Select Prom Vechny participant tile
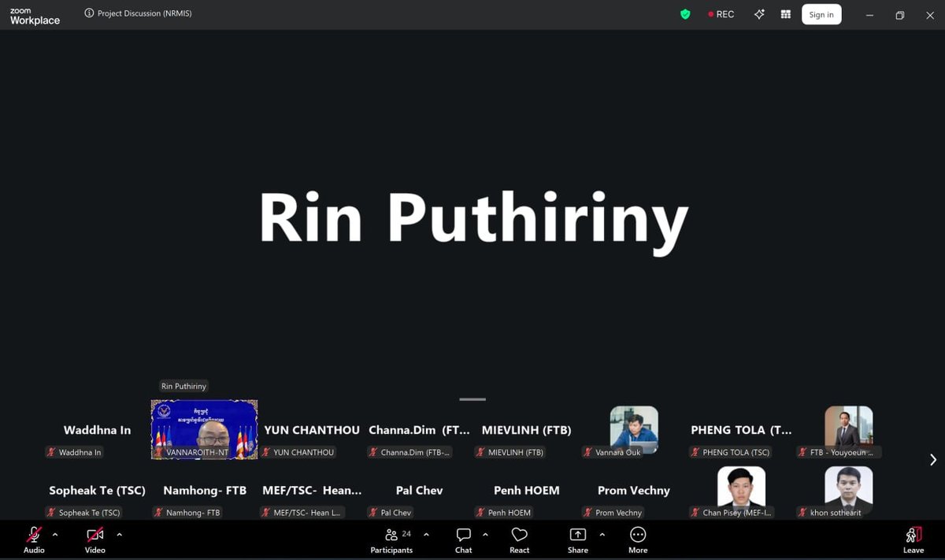Screen dimensions: 945x560 634,490
